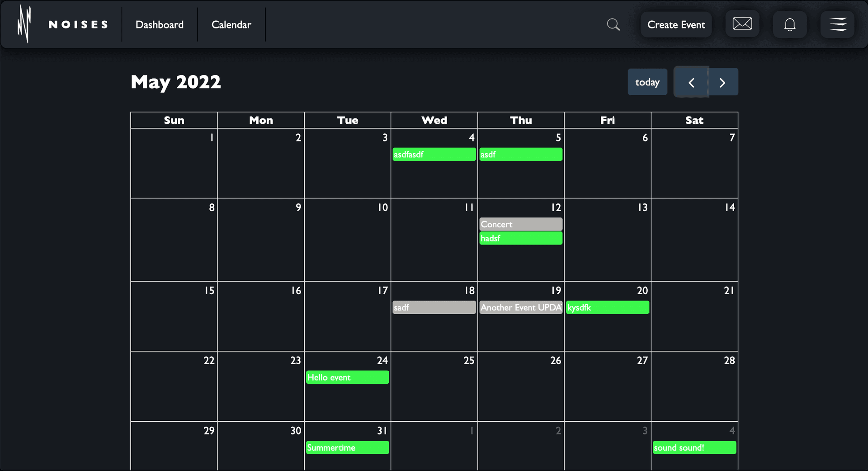The width and height of the screenshot is (868, 471).
Task: Open the asdfasdf event on May 4
Action: (x=434, y=155)
